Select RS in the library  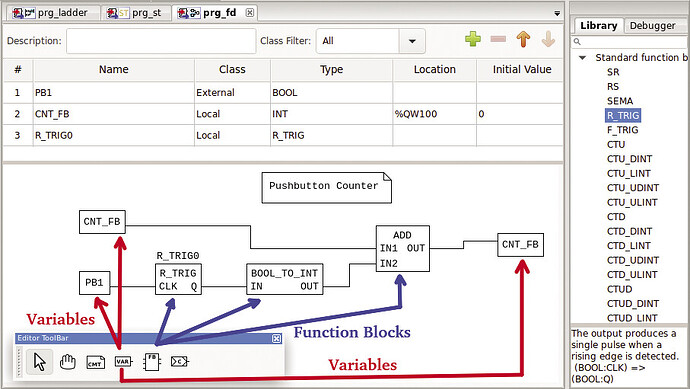coord(613,87)
